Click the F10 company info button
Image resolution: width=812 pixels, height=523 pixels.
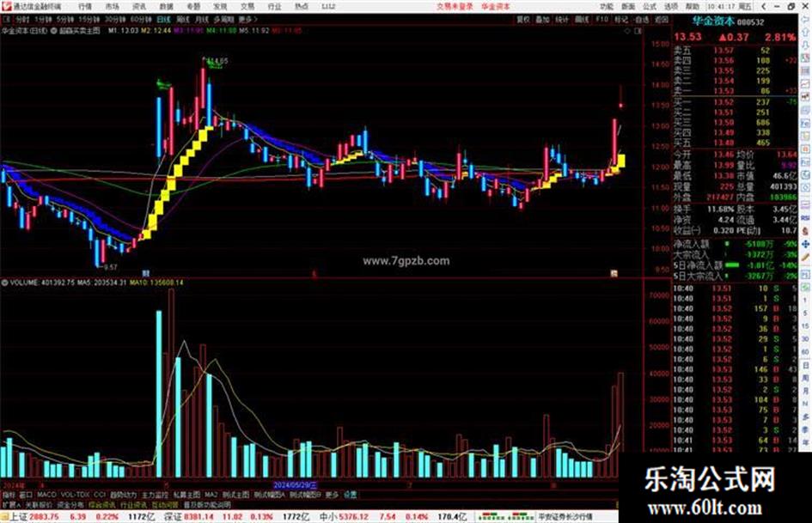[x=601, y=19]
